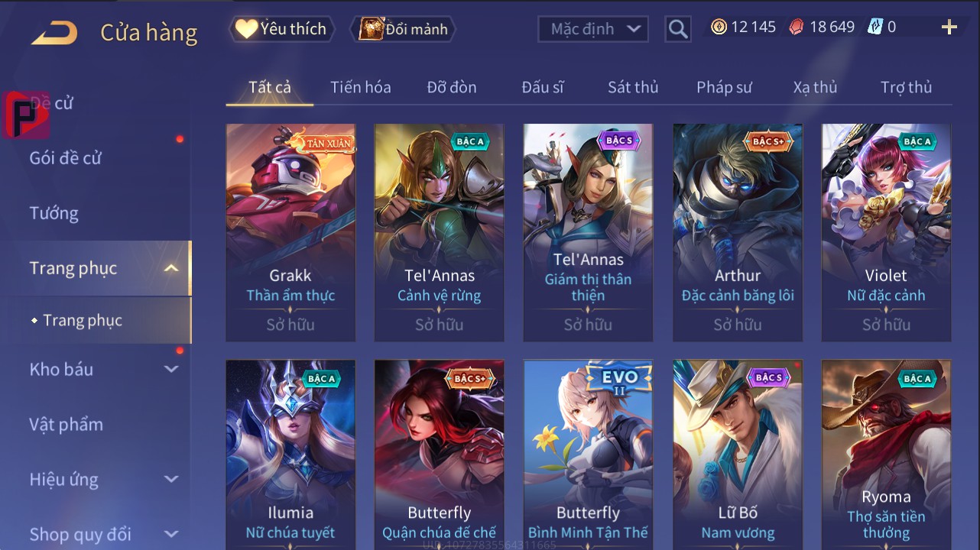
Task: Go to the Vật phẩm section
Action: point(66,424)
